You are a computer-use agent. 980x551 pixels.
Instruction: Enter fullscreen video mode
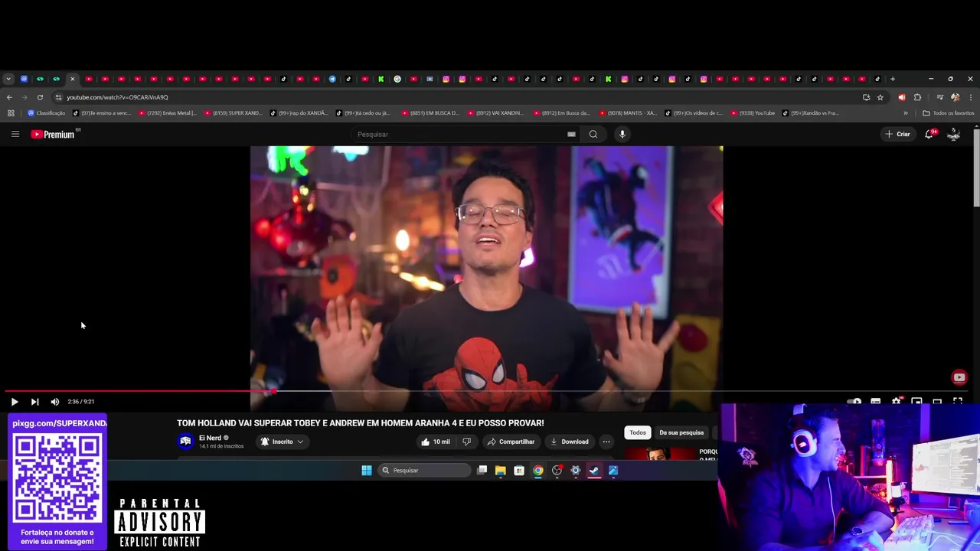[x=958, y=402]
